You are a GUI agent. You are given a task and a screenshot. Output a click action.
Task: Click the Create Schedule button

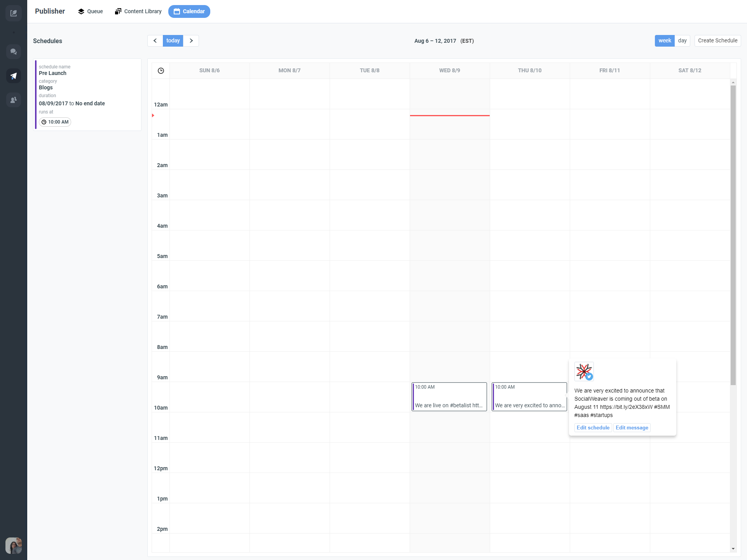pos(717,41)
